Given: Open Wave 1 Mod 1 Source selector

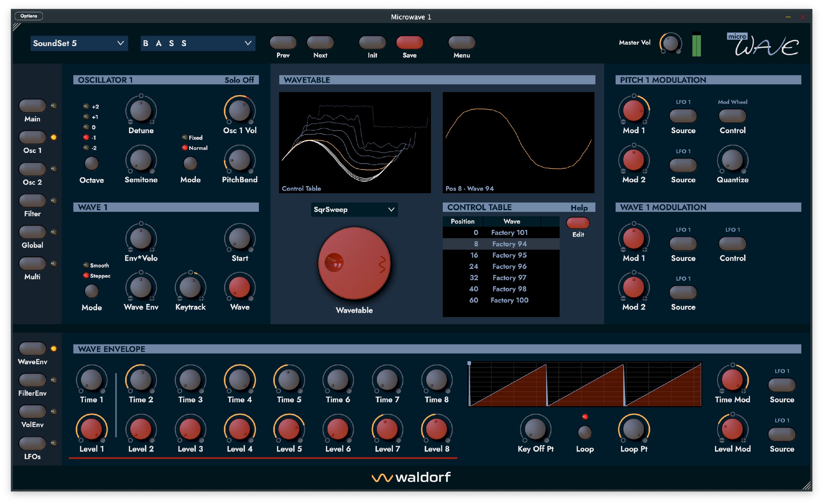Looking at the screenshot, I should click(x=683, y=244).
